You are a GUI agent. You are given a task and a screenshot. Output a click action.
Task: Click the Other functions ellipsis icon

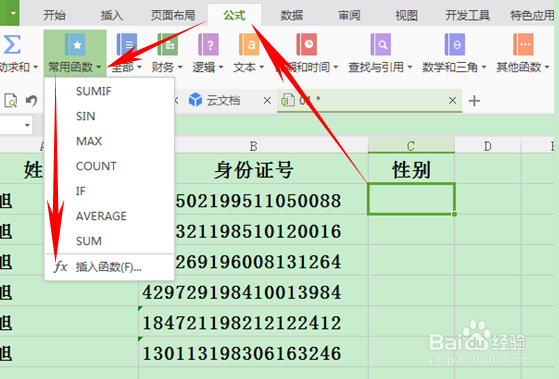523,45
